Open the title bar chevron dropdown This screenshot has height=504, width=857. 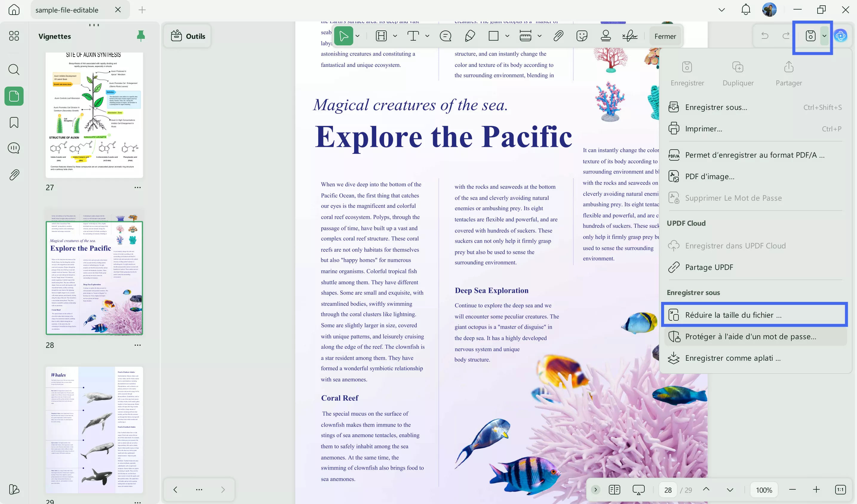pyautogui.click(x=722, y=10)
